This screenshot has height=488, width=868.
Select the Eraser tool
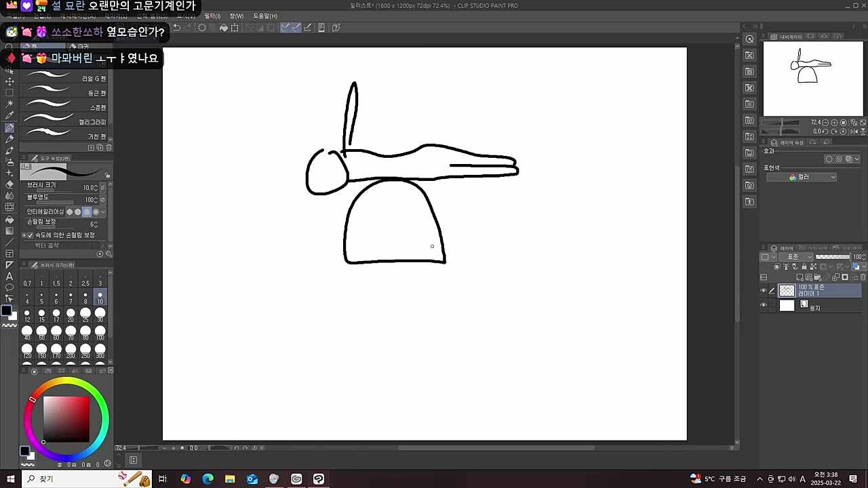tap(9, 184)
